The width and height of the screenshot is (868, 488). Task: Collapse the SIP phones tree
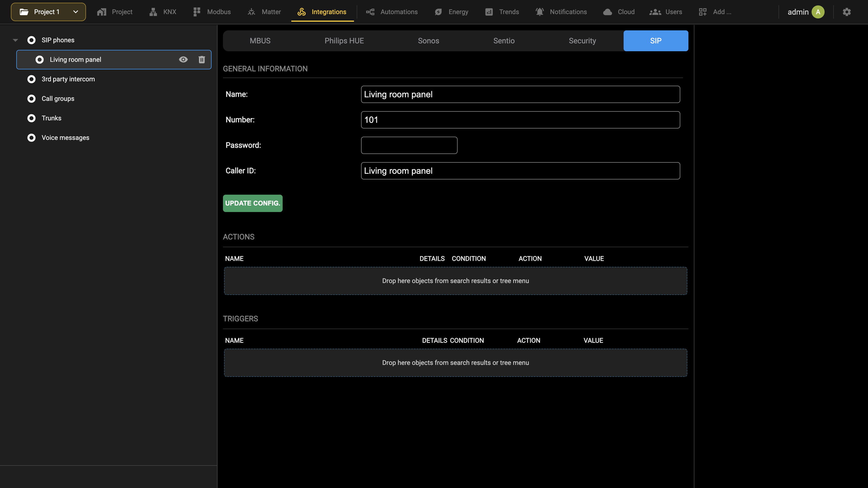coord(15,40)
